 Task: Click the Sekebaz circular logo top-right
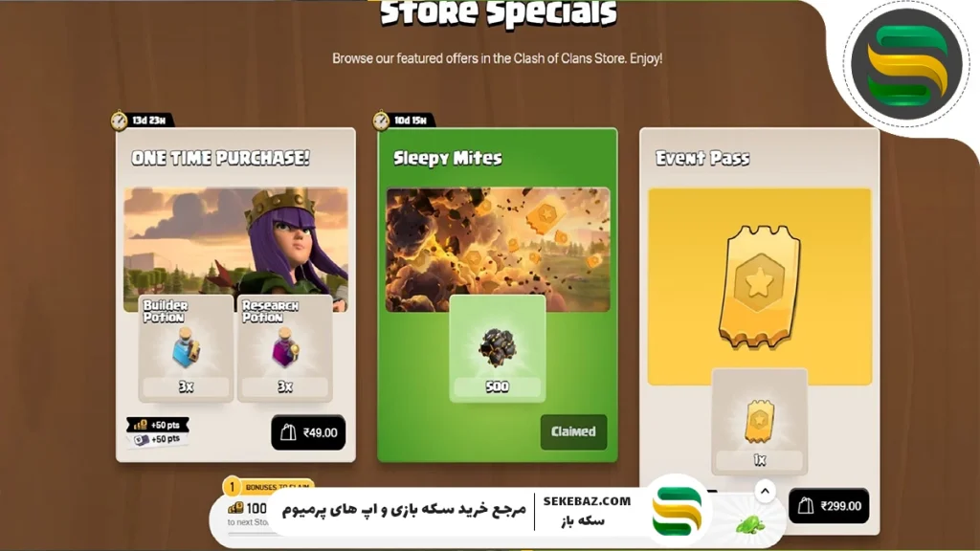coord(906,65)
